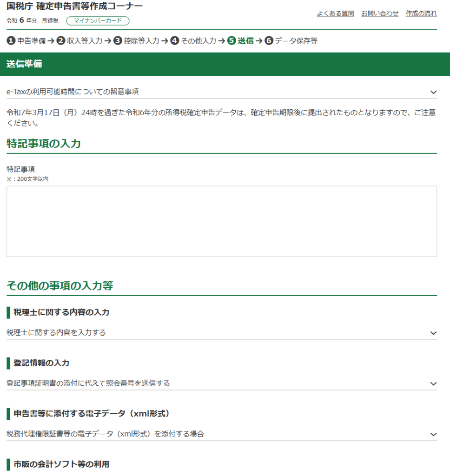This screenshot has width=450, height=476.
Task: Click the chevron icon beside e-Tax利用可能時間の留意事項
Action: pos(433,92)
